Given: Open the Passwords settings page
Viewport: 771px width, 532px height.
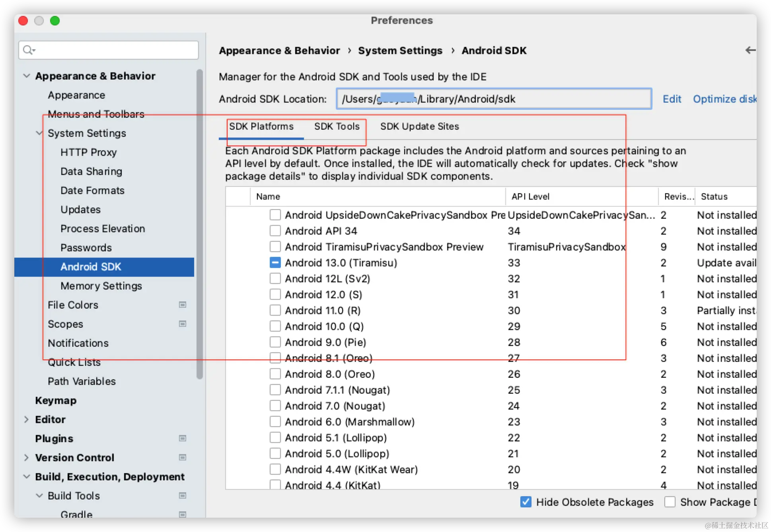Looking at the screenshot, I should [x=86, y=248].
